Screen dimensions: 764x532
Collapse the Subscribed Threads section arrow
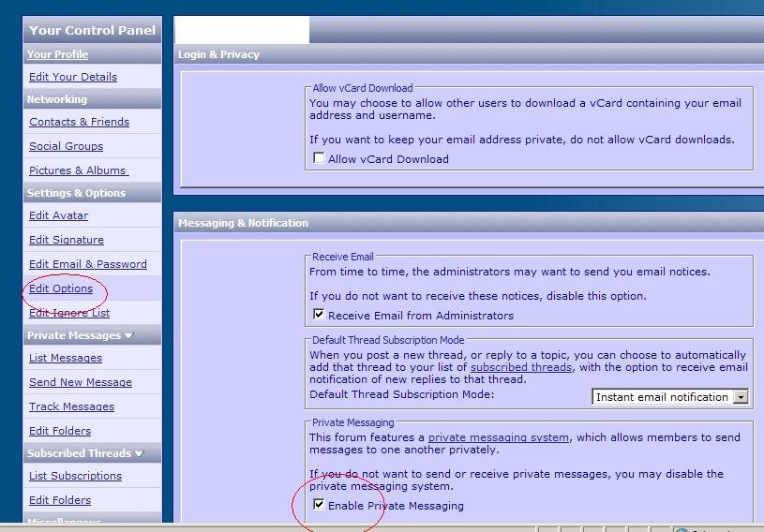[140, 454]
